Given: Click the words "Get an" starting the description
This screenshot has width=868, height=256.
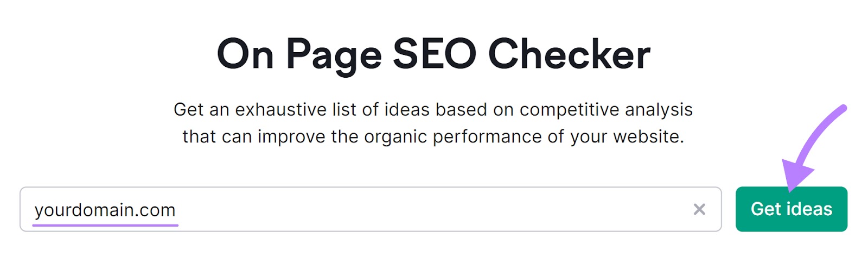Looking at the screenshot, I should 201,110.
